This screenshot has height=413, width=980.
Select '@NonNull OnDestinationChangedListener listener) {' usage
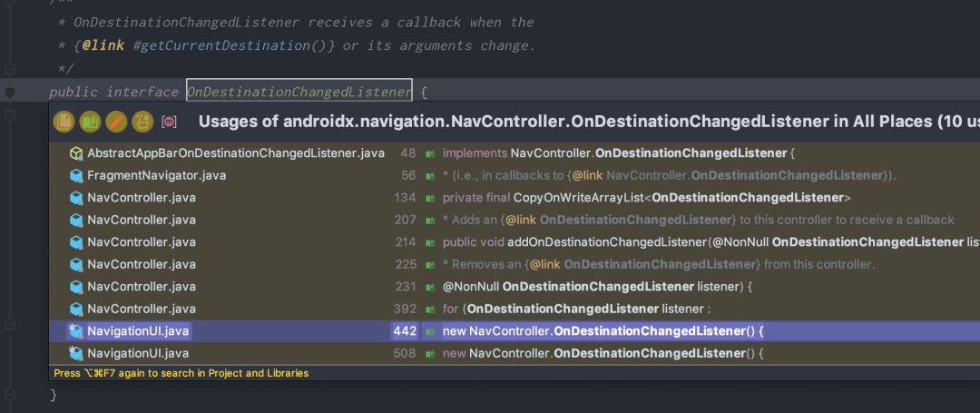coord(597,287)
